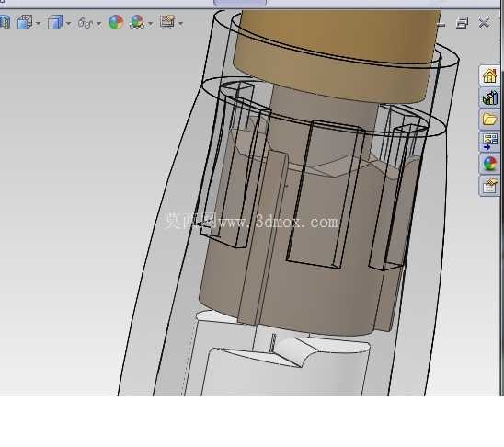
Task: Expand the Apply Scene dropdown arrow
Action: pyautogui.click(x=151, y=24)
